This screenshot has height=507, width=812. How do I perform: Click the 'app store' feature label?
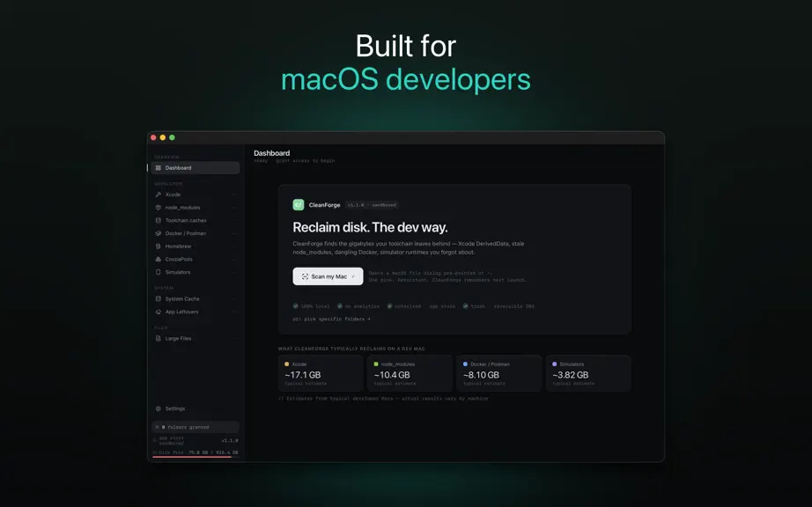(442, 306)
